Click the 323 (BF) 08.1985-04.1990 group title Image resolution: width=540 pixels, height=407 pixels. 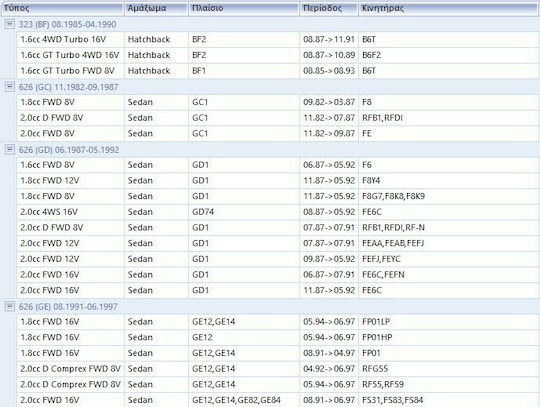(x=67, y=24)
